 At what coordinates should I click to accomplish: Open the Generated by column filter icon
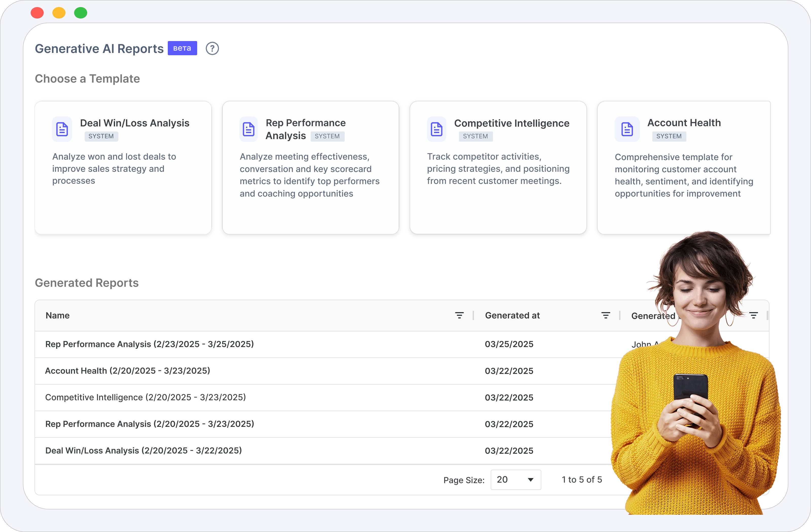[x=753, y=315]
